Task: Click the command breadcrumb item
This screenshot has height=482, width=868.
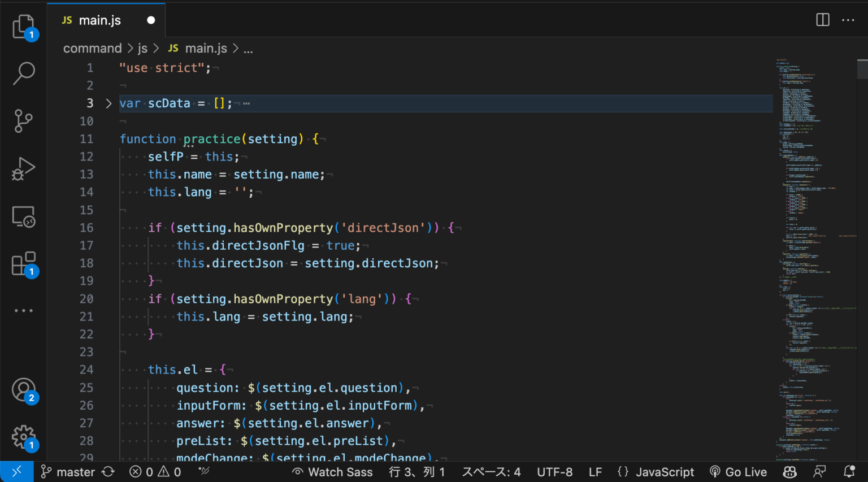Action: (92, 48)
